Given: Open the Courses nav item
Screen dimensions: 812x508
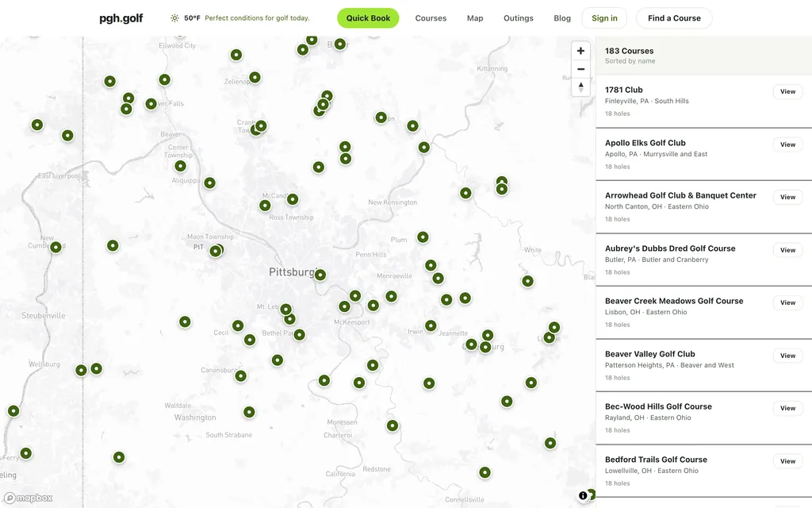Looking at the screenshot, I should [x=431, y=18].
